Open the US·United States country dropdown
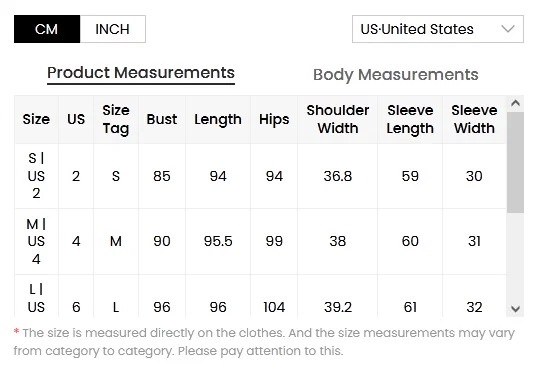Image resolution: width=544 pixels, height=371 pixels. pyautogui.click(x=438, y=29)
